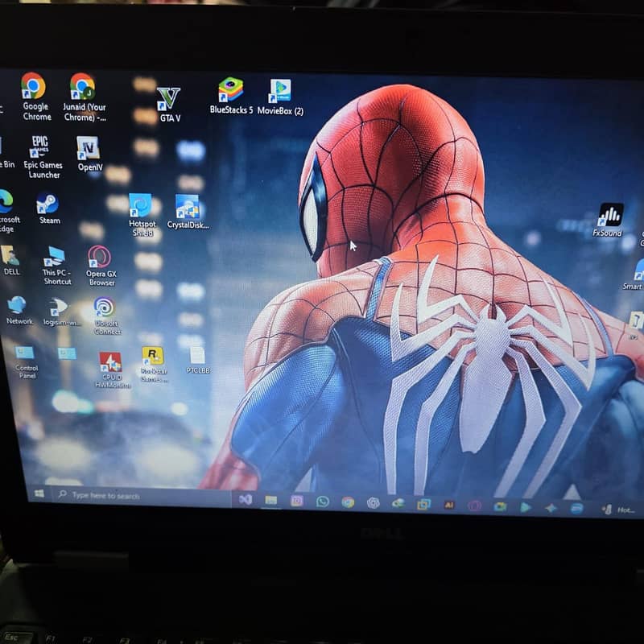Open Chrome from the taskbar
The image size is (644, 644).
pos(348,502)
